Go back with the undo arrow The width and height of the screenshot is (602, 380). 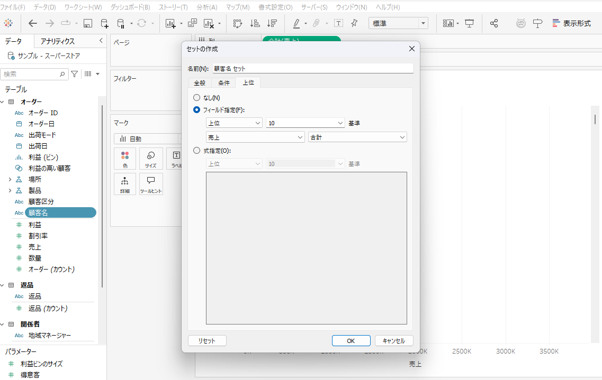pyautogui.click(x=33, y=23)
